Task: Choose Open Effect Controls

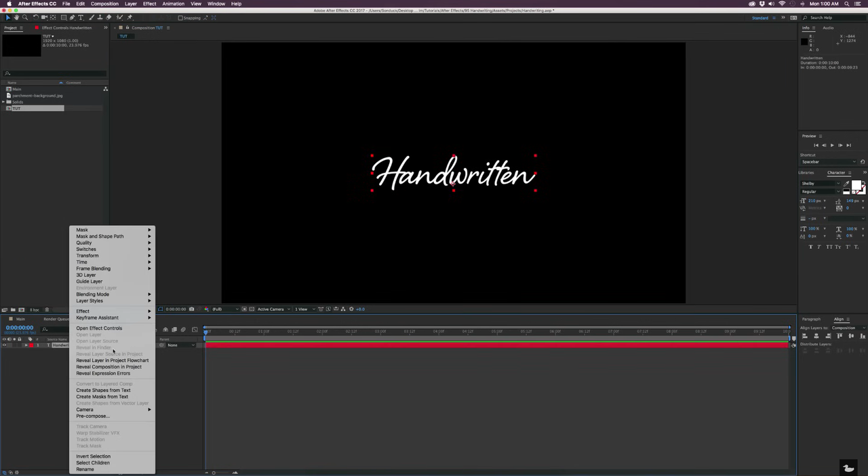Action: (x=99, y=328)
